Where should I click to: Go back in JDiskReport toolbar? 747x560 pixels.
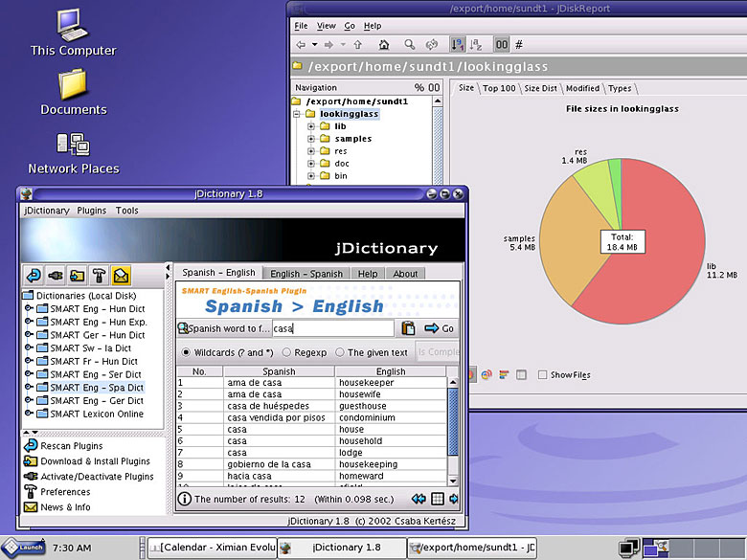[x=301, y=45]
